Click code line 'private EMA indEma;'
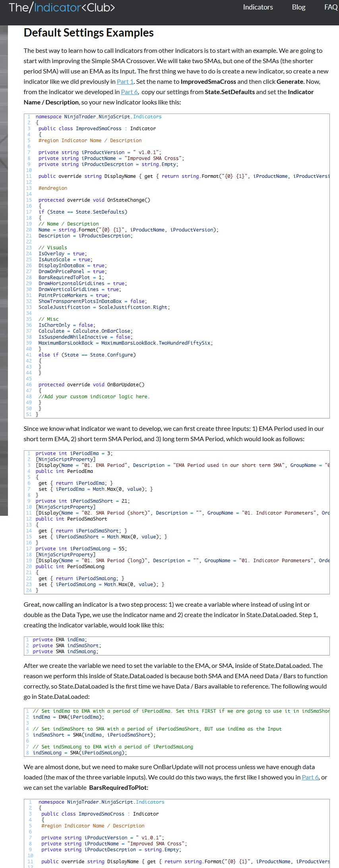Image resolution: width=339 pixels, height=868 pixels. tap(60, 640)
